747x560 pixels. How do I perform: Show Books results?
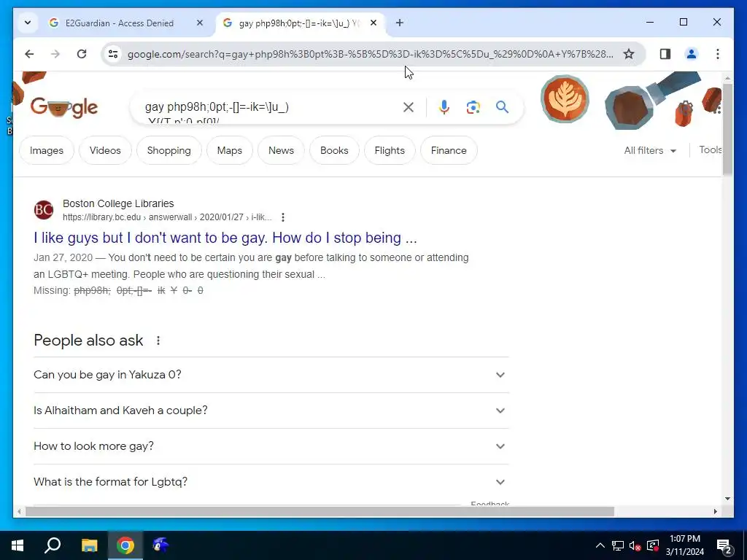(x=334, y=150)
